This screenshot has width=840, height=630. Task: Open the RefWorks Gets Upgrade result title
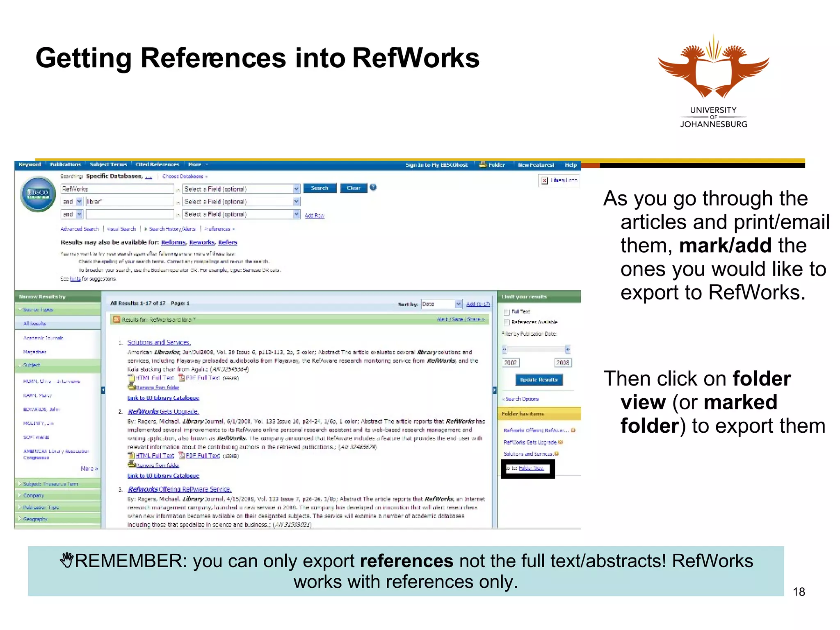(163, 411)
